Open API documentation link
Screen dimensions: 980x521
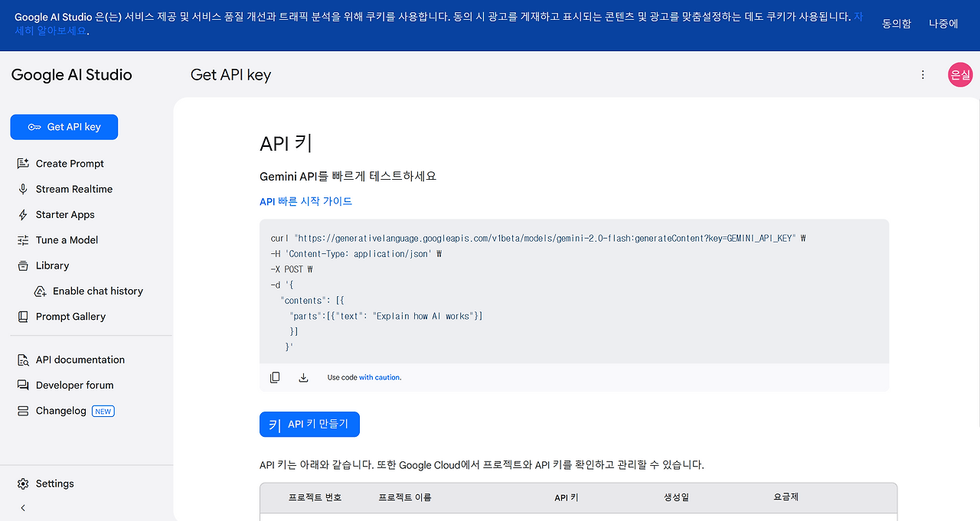tap(80, 360)
